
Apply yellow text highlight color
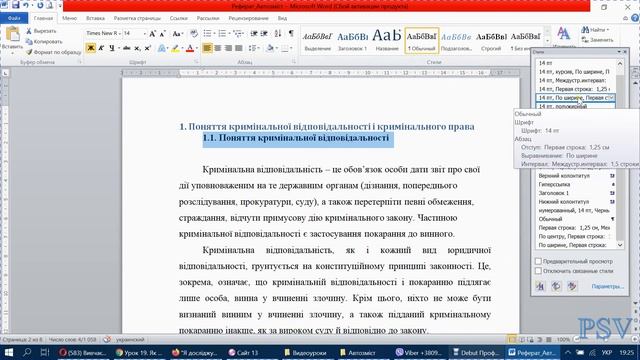175,48
